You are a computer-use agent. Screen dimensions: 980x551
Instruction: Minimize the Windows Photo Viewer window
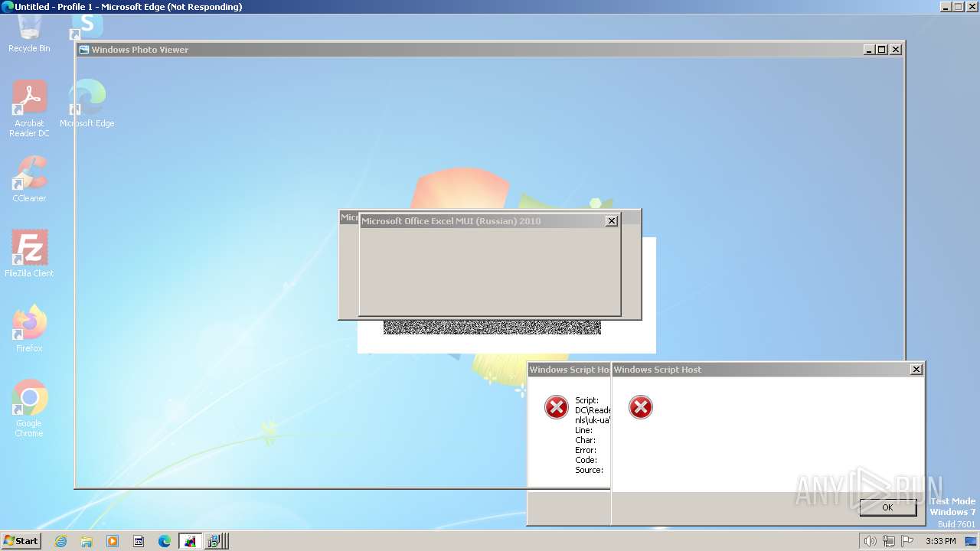pos(869,50)
